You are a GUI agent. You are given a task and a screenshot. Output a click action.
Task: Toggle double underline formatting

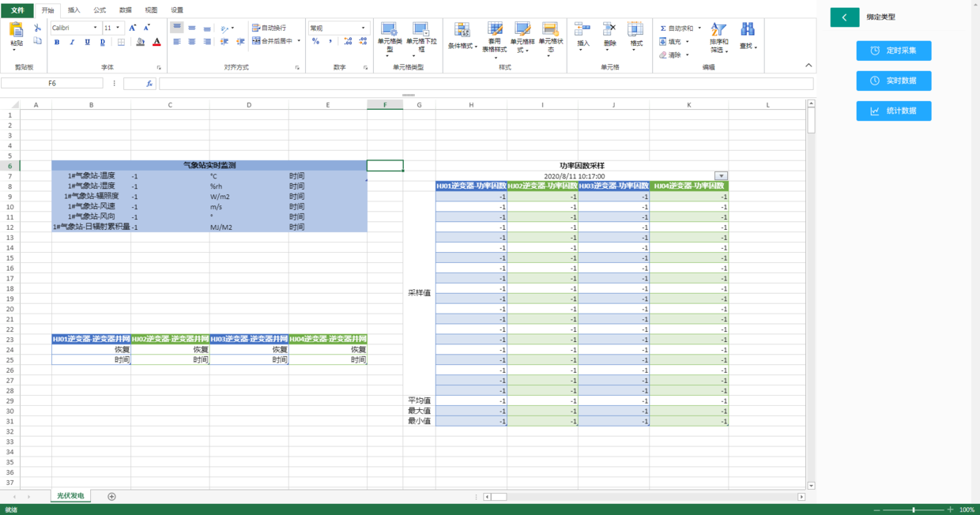103,42
